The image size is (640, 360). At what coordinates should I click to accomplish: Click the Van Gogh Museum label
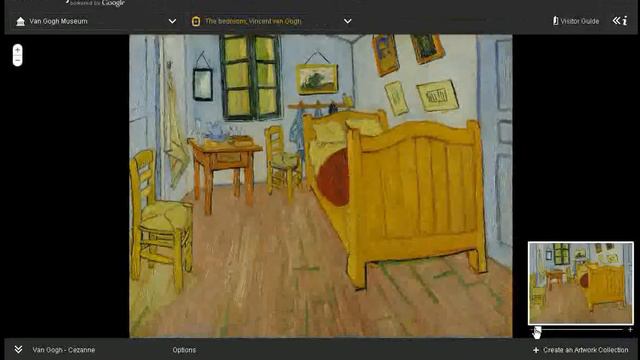click(58, 21)
